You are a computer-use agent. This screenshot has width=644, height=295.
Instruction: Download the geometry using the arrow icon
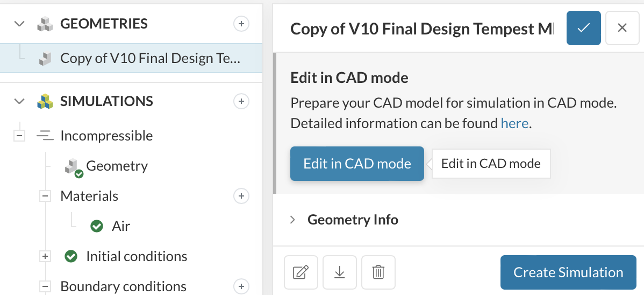click(339, 272)
